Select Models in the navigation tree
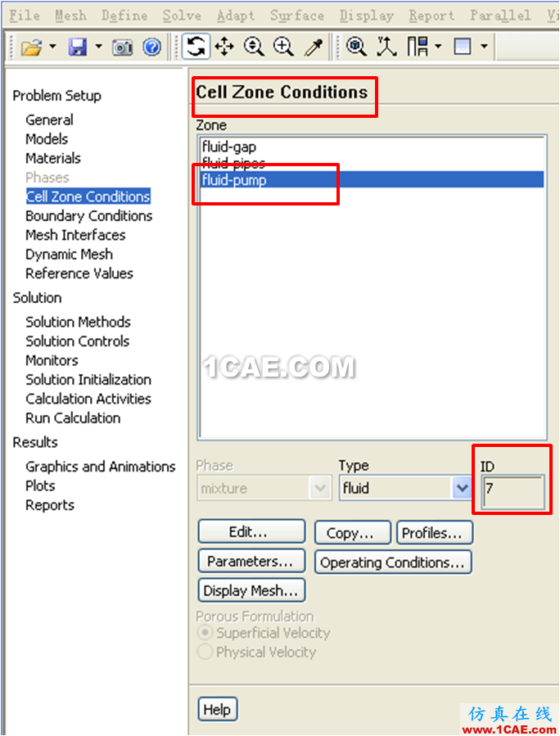The width and height of the screenshot is (560, 736). (47, 139)
